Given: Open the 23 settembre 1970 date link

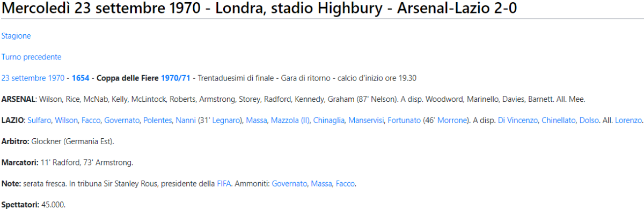Looking at the screenshot, I should (x=33, y=78).
